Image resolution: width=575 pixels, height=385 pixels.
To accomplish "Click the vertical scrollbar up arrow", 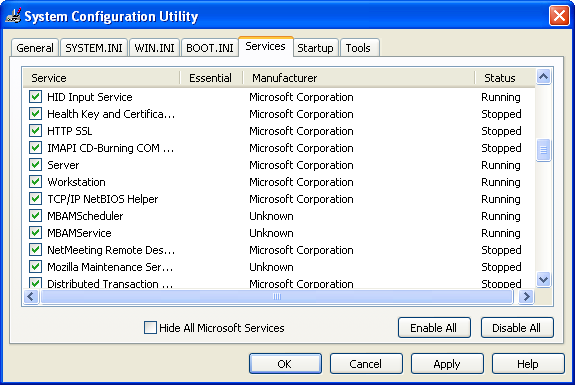I will pyautogui.click(x=543, y=77).
